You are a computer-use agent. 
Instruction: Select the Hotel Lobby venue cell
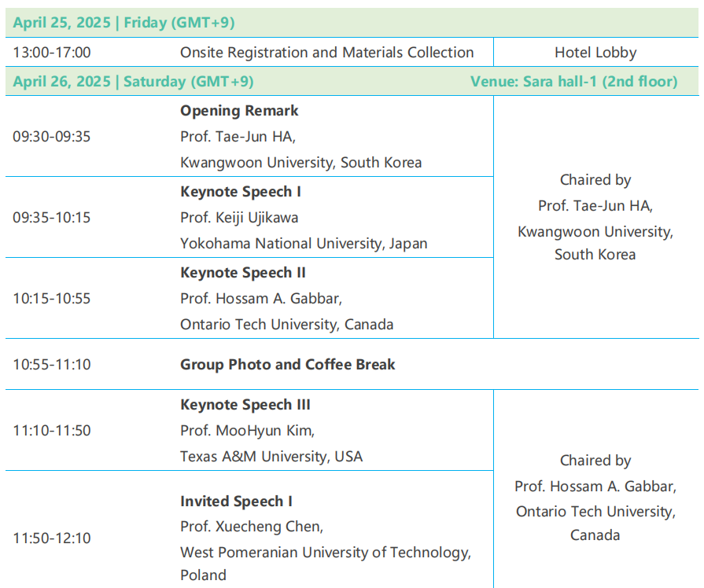(595, 53)
